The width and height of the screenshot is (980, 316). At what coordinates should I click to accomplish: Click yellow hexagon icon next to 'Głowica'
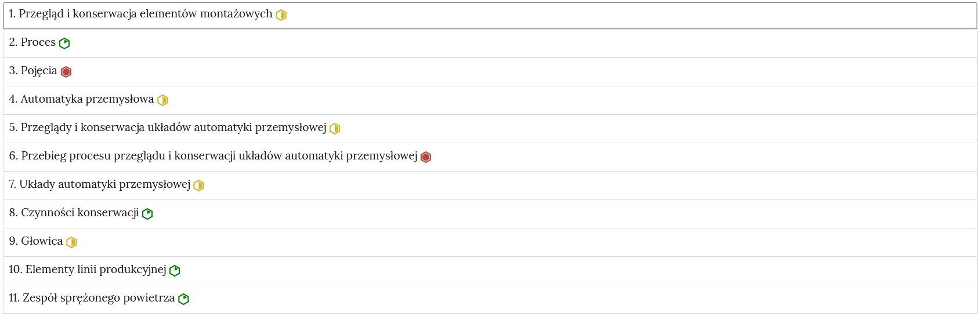tap(71, 242)
